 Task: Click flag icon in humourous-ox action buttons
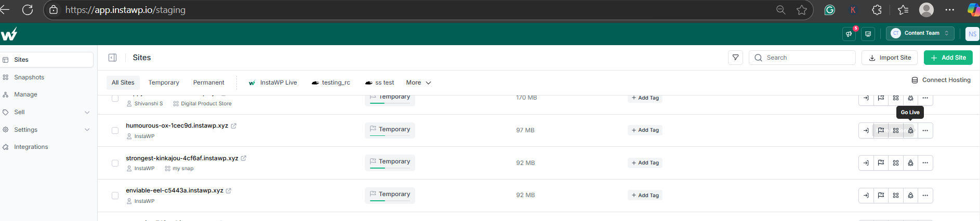(881, 131)
